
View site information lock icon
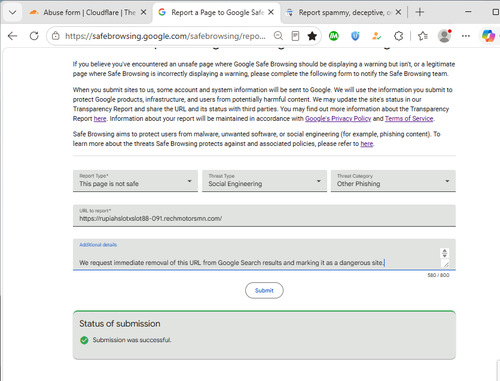[56, 36]
